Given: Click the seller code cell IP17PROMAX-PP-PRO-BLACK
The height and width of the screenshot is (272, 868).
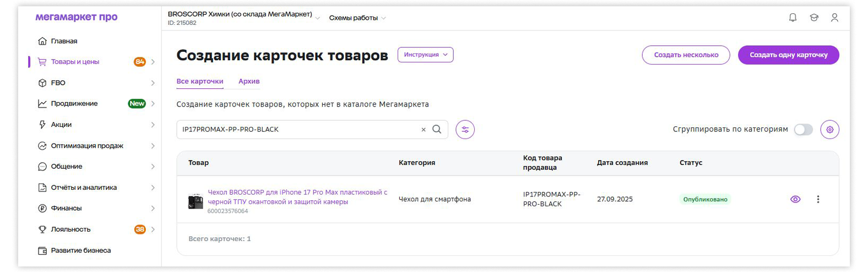Looking at the screenshot, I should coord(552,199).
